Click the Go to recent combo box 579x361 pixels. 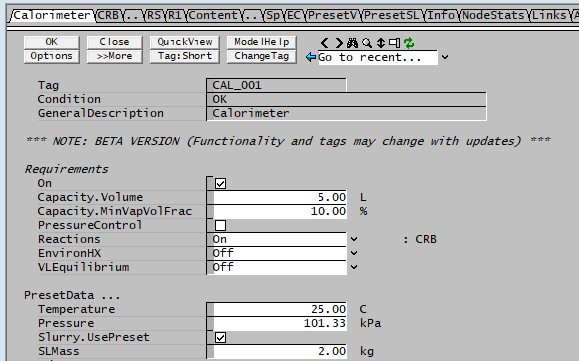click(378, 57)
